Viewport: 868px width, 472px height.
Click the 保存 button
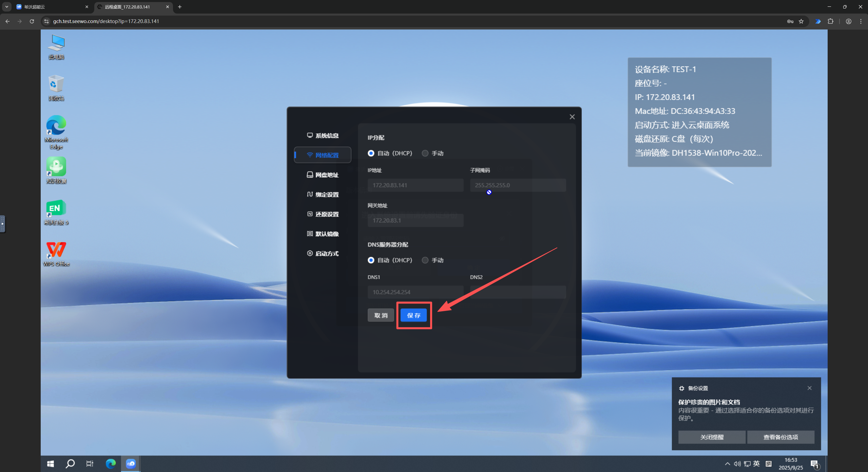tap(413, 315)
